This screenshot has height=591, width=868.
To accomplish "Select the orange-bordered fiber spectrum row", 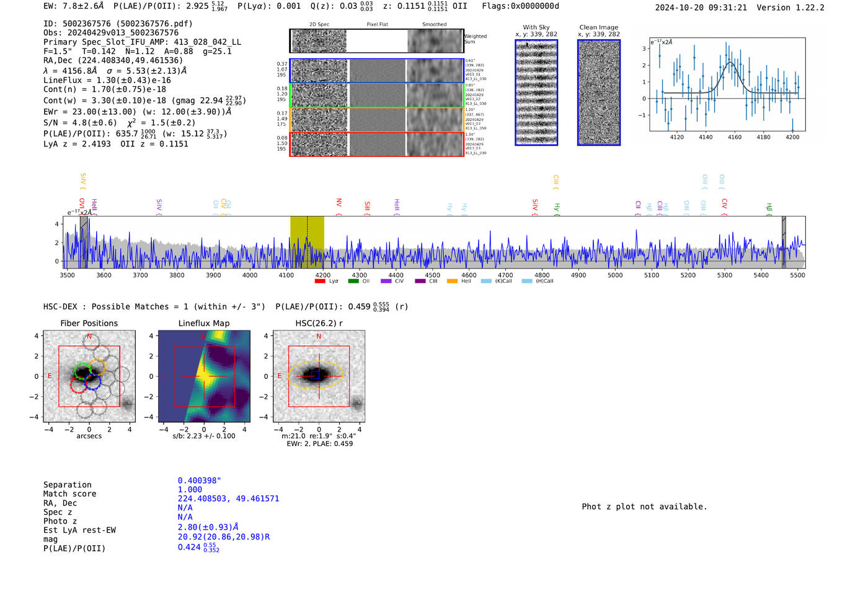I will pos(376,120).
